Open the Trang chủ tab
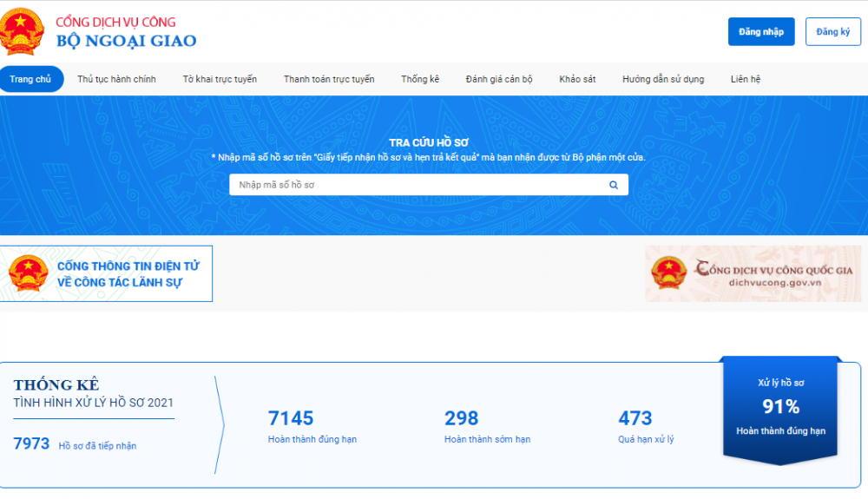Viewport: 868px width, 499px height. 30,79
